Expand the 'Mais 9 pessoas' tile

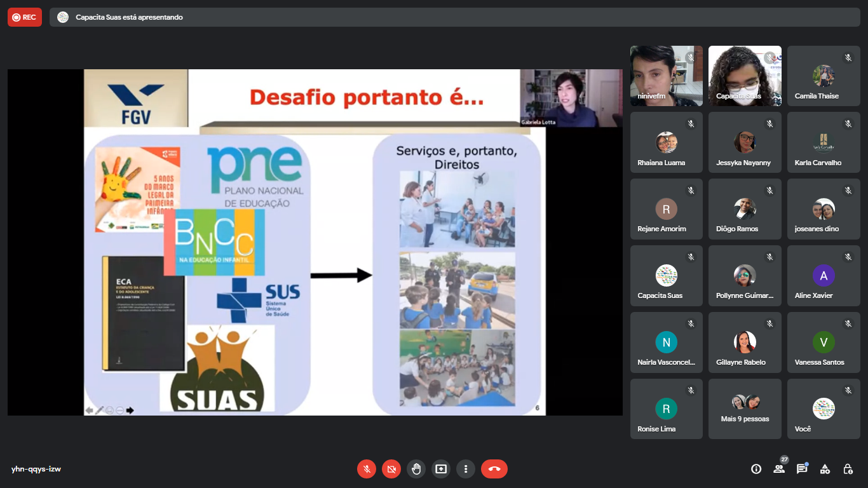click(x=745, y=409)
